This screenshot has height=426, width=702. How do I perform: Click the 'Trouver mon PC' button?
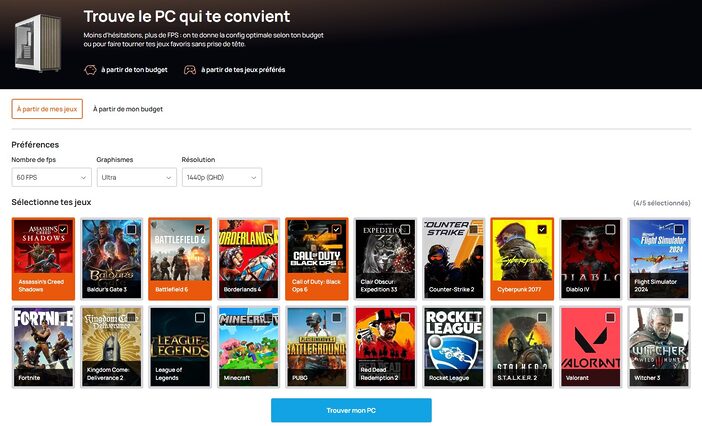[x=351, y=410]
